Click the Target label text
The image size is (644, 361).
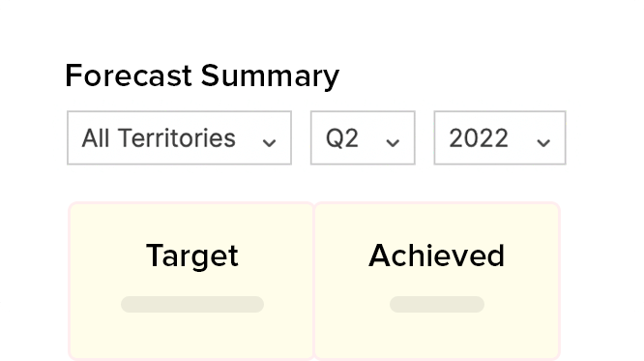click(192, 256)
